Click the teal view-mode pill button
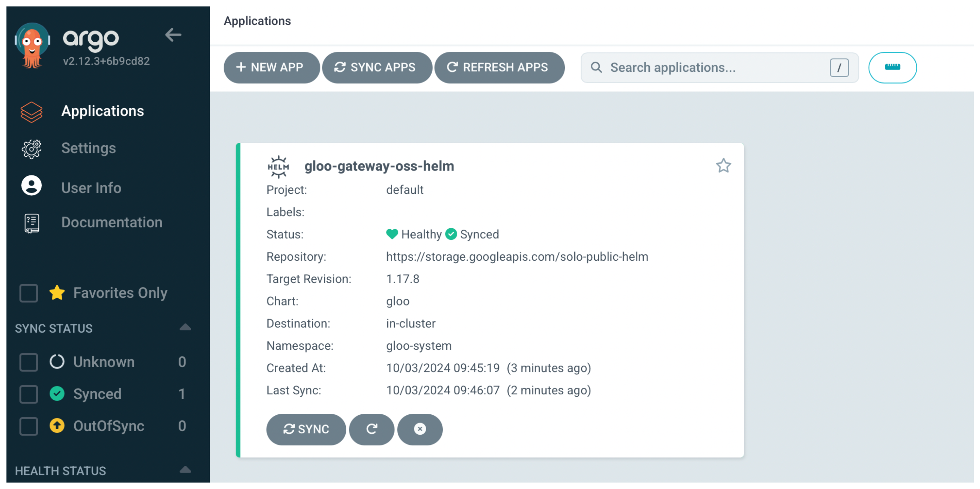Viewport: 980px width, 489px height. [892, 67]
